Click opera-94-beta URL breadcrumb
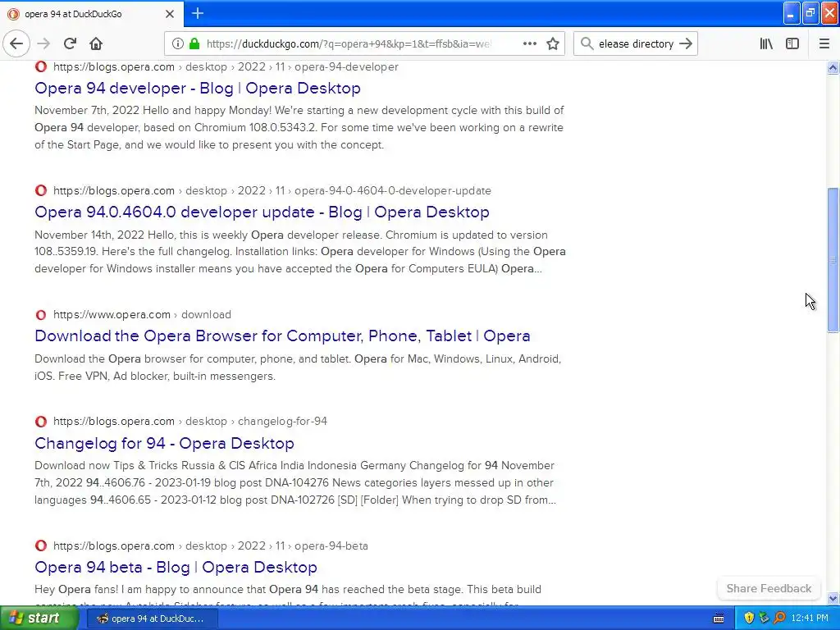The image size is (840, 630). point(211,546)
